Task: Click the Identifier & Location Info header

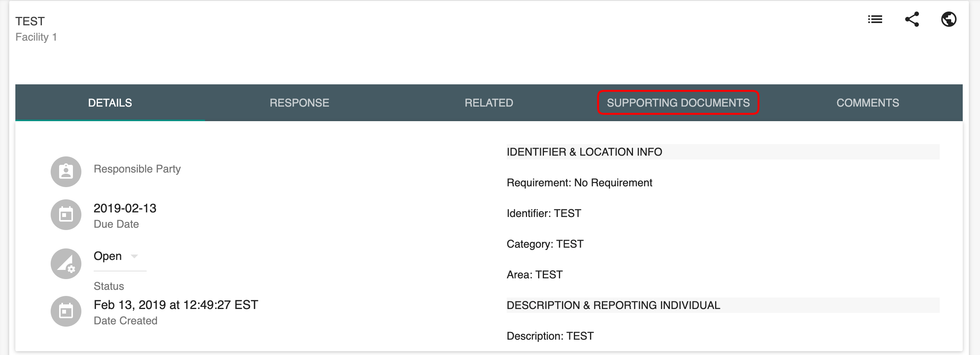Action: pos(584,152)
